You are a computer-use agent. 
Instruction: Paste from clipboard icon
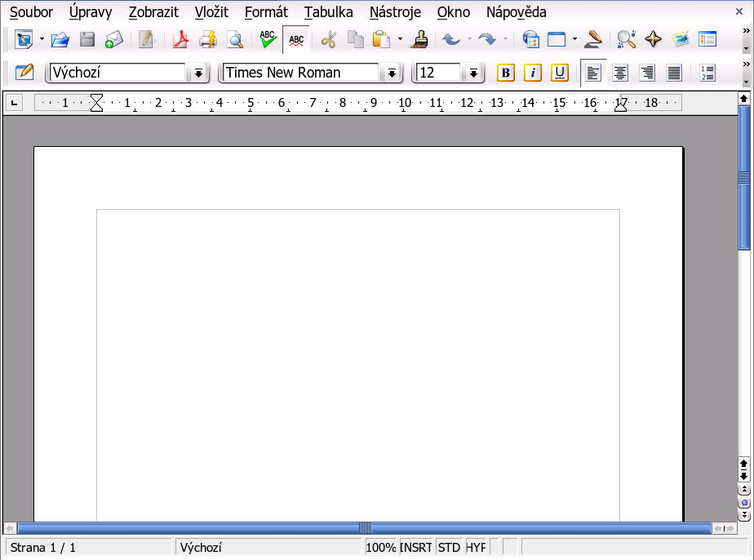coord(381,39)
